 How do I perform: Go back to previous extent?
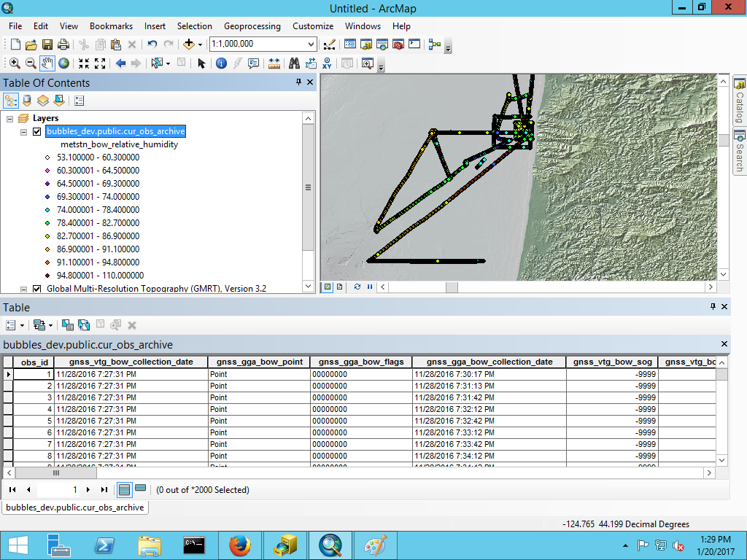click(x=120, y=63)
